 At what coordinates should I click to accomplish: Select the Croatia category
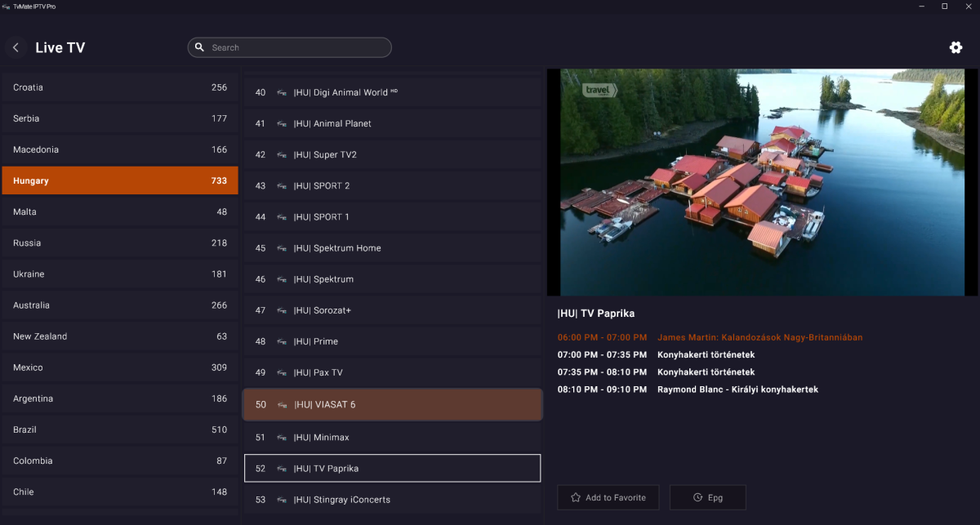[119, 87]
